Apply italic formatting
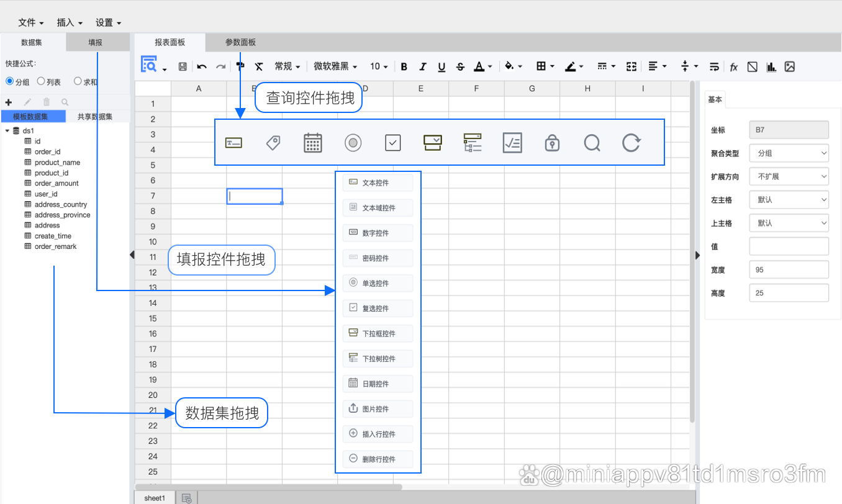The image size is (842, 504). coord(423,66)
